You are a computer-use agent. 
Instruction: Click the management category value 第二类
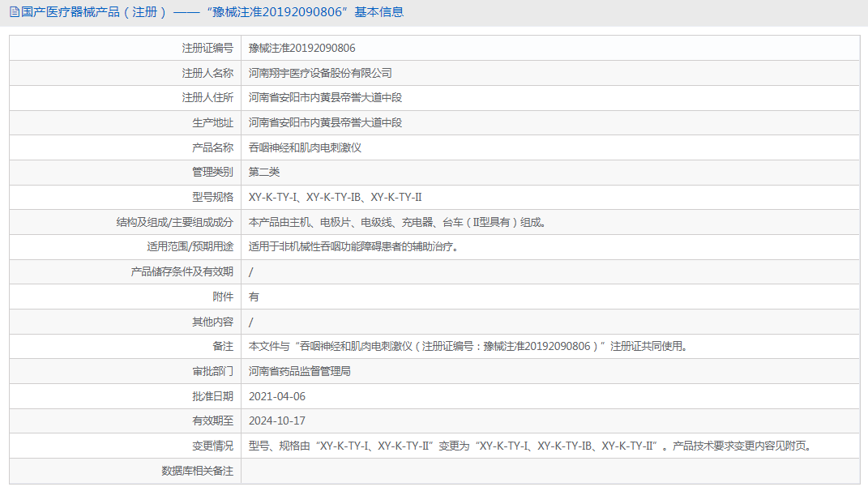click(x=264, y=173)
